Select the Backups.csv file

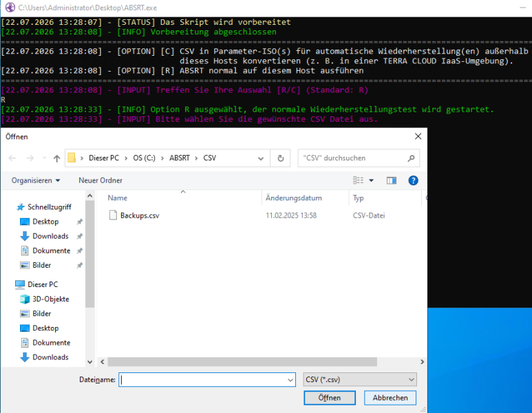(140, 215)
